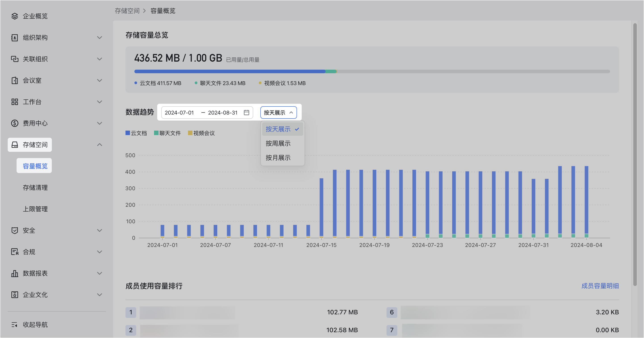This screenshot has width=644, height=338.
Task: Click the 费用中心 dollar icon
Action: point(15,123)
